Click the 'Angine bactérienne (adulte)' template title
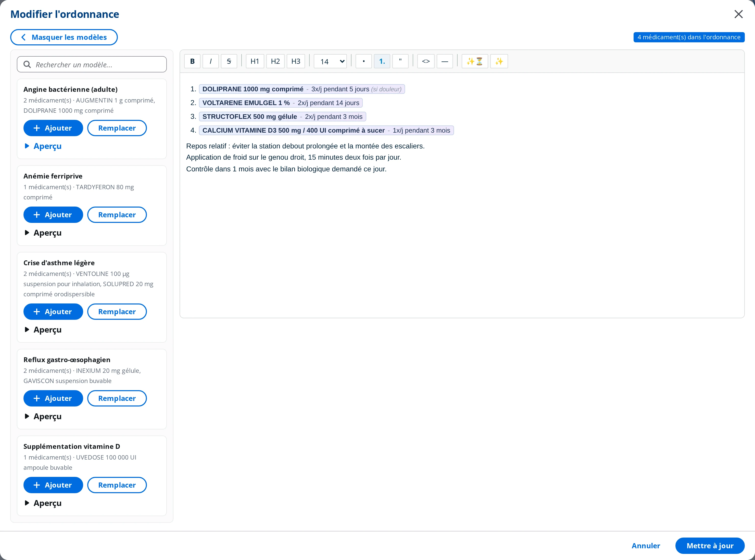 point(70,90)
